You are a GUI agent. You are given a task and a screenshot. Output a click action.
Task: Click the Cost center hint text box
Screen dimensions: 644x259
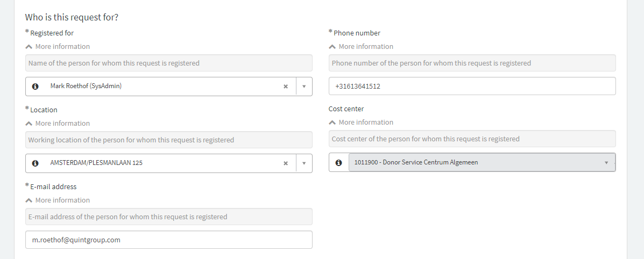(472, 139)
